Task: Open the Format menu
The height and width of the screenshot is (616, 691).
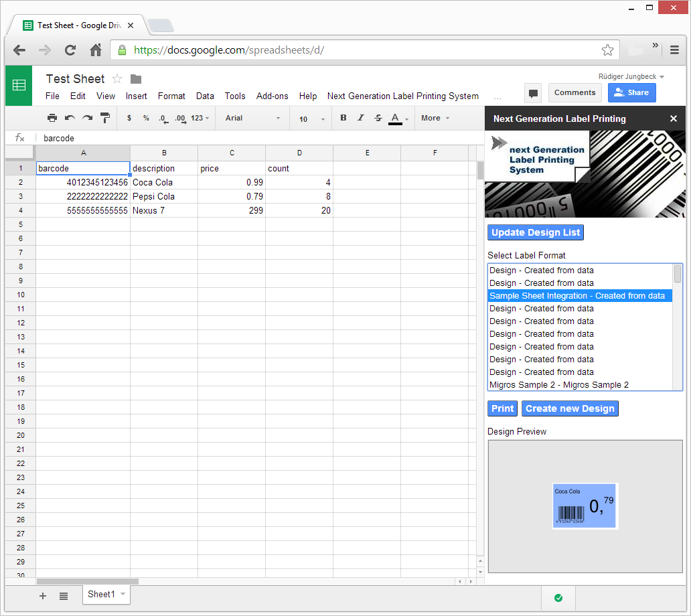Action: [x=171, y=96]
